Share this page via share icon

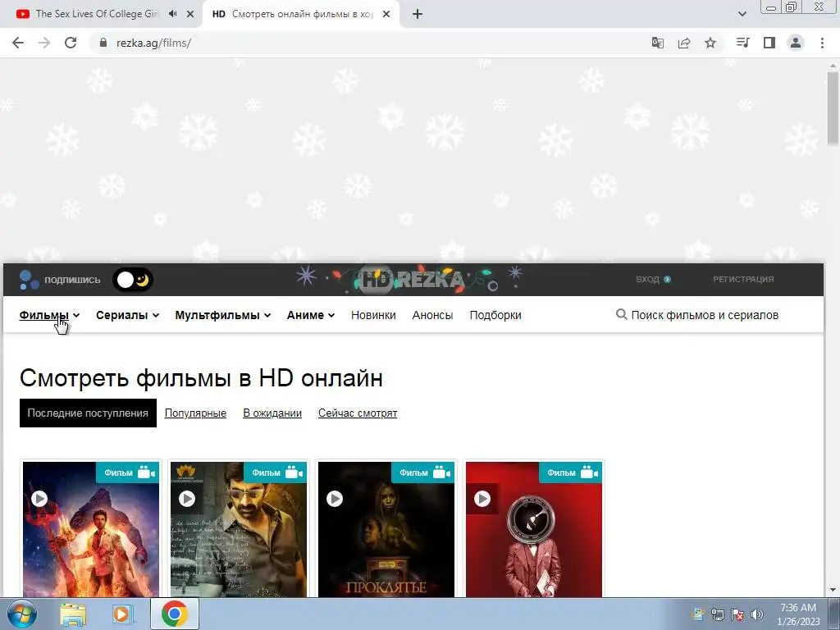tap(684, 43)
